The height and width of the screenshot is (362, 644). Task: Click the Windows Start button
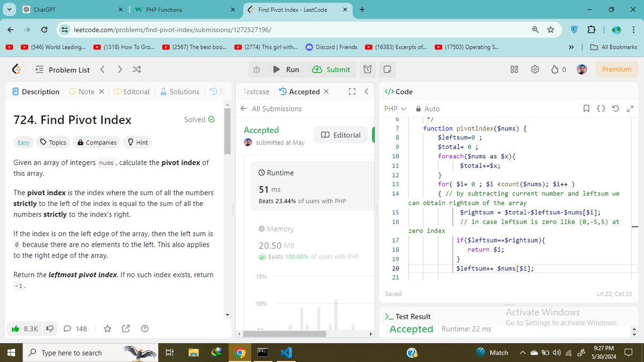(11, 352)
